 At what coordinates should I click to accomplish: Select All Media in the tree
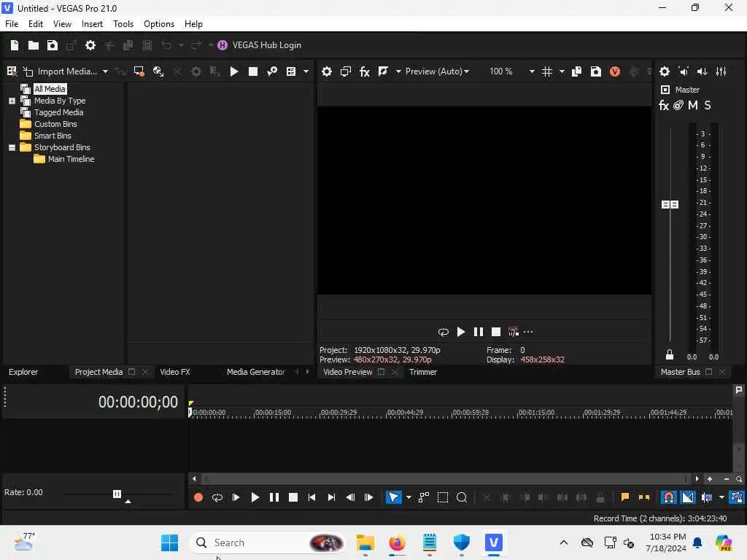[x=50, y=89]
